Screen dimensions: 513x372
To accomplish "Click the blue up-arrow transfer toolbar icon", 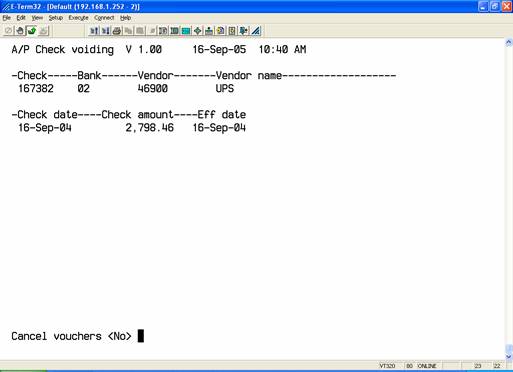I will point(94,31).
